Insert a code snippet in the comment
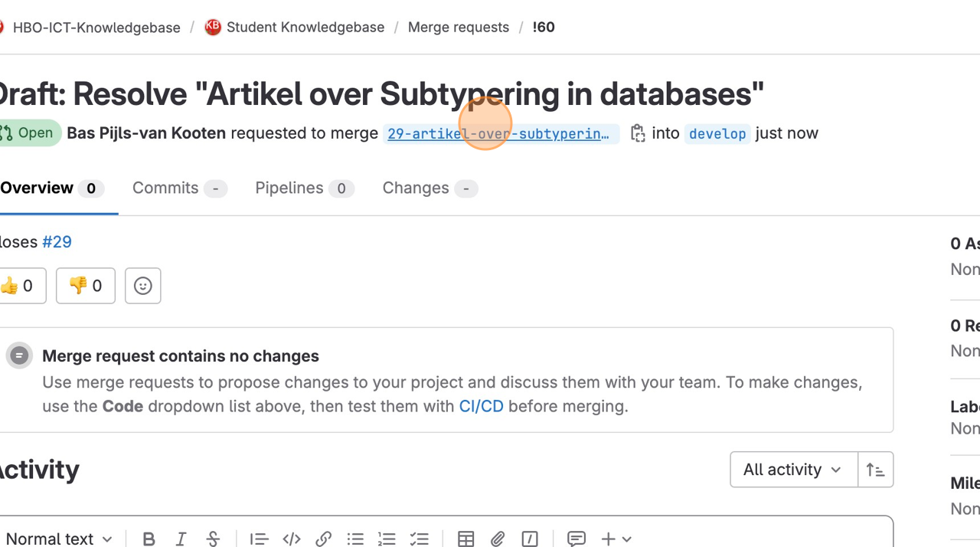 tap(291, 539)
